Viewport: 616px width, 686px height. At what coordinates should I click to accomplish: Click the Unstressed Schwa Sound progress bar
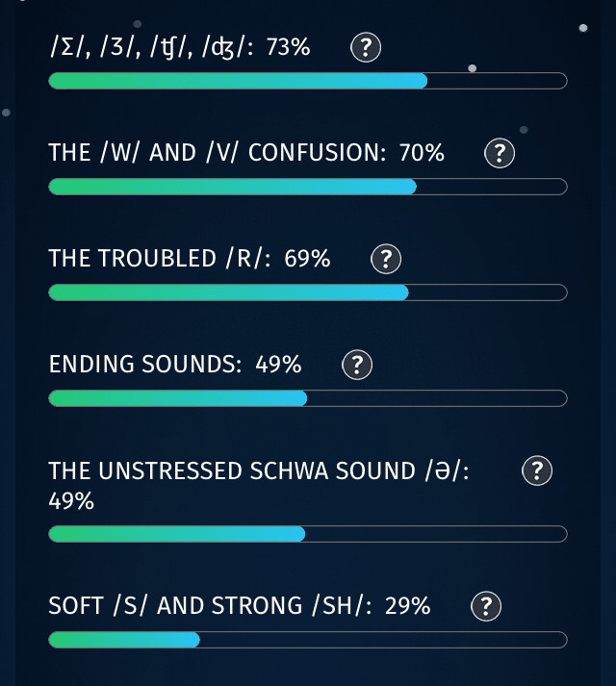[307, 534]
